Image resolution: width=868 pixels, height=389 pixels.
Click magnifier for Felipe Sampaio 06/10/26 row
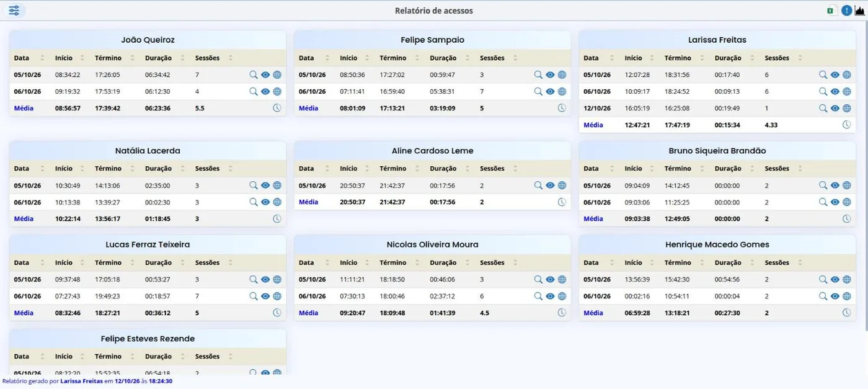click(538, 91)
